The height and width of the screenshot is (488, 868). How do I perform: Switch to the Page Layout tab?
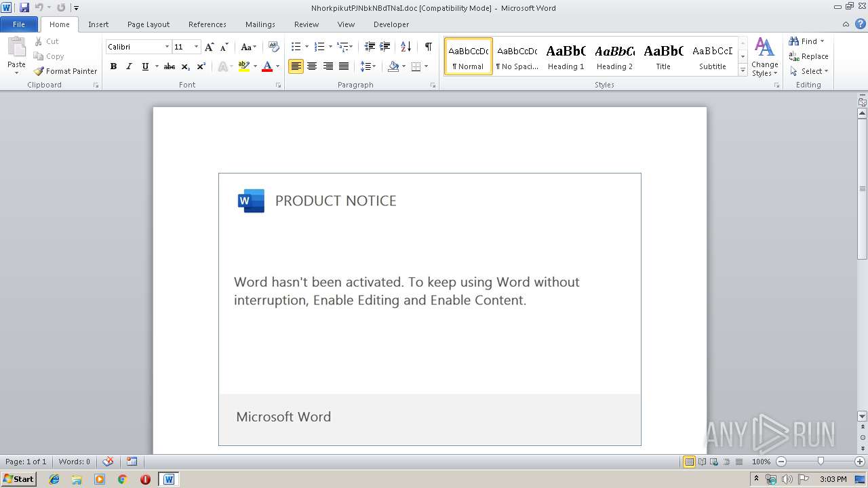(149, 24)
